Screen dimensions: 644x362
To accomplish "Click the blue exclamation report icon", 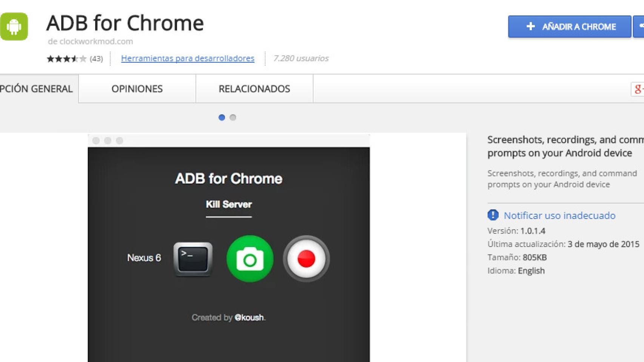I will (493, 215).
